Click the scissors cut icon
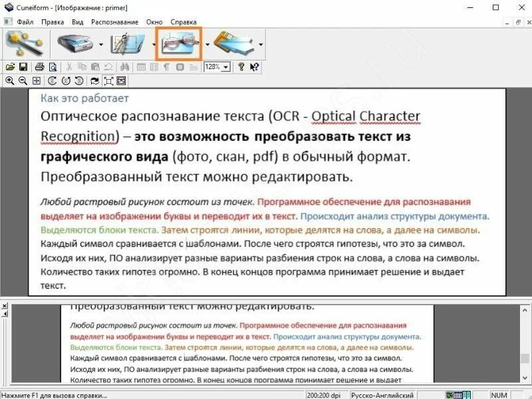532x399 pixels. (x=69, y=67)
